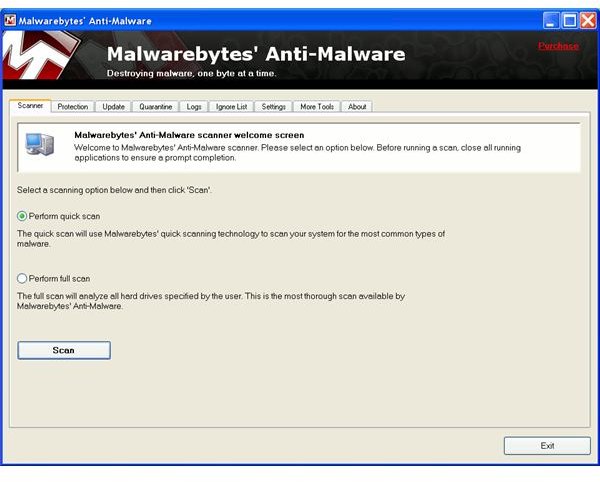Click 'Select a scanning option below' text
The image size is (600, 482).
click(x=114, y=190)
